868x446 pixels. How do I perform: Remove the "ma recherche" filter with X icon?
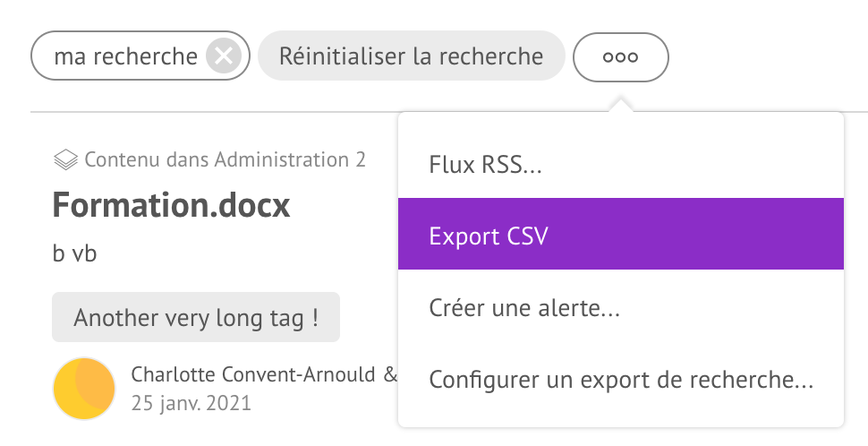pyautogui.click(x=224, y=56)
